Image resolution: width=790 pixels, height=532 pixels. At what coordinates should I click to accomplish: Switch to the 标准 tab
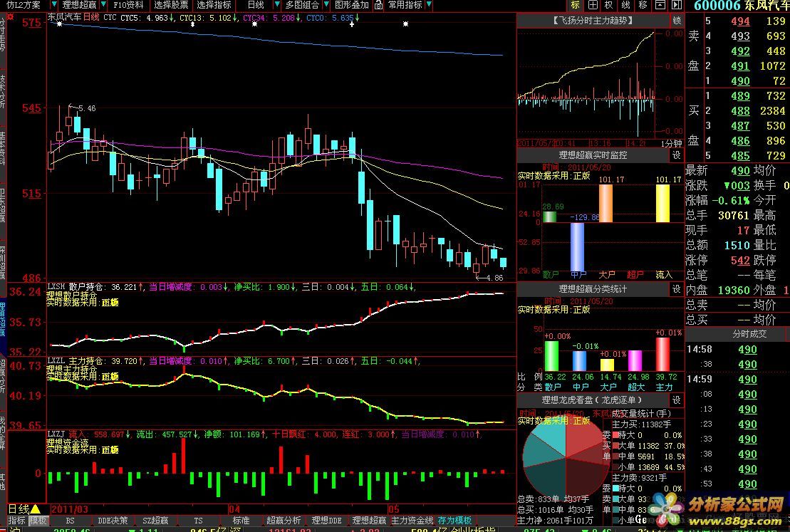point(241,521)
